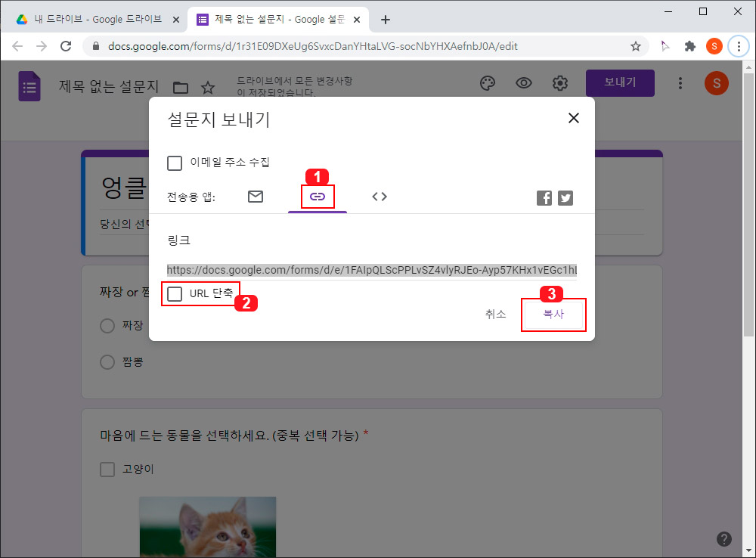Go forward in browser history
This screenshot has width=756, height=558.
[42, 46]
